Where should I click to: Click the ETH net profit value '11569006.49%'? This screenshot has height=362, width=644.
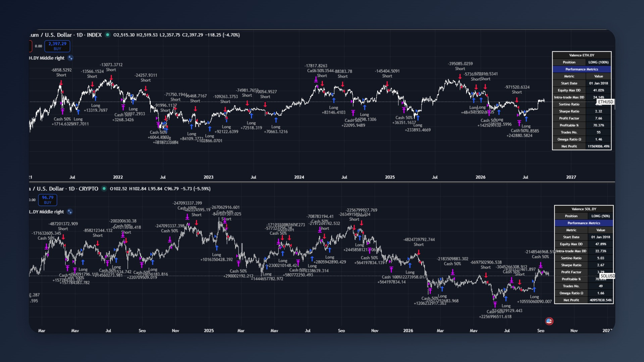(598, 146)
